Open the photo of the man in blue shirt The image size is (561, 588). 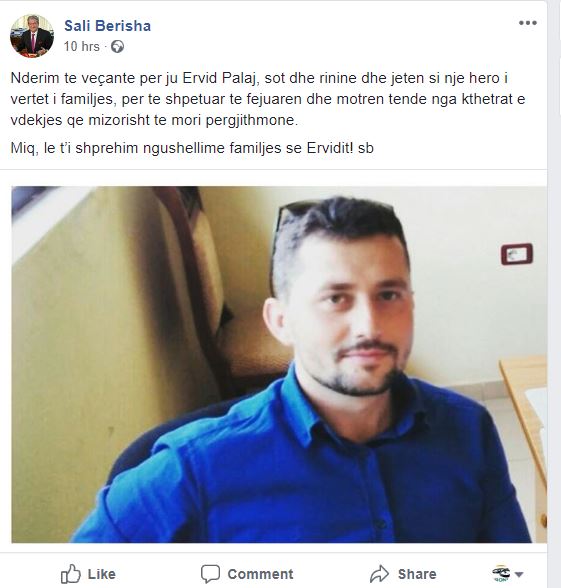coord(279,364)
